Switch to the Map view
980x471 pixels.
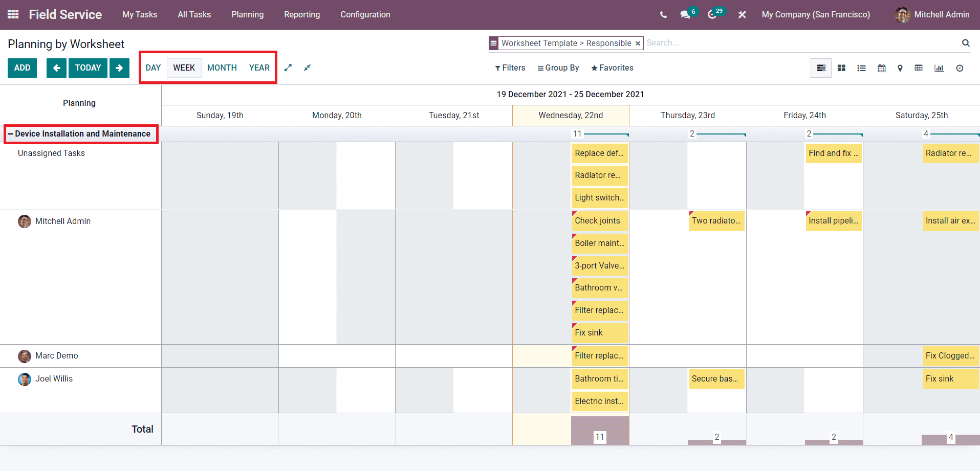(900, 68)
